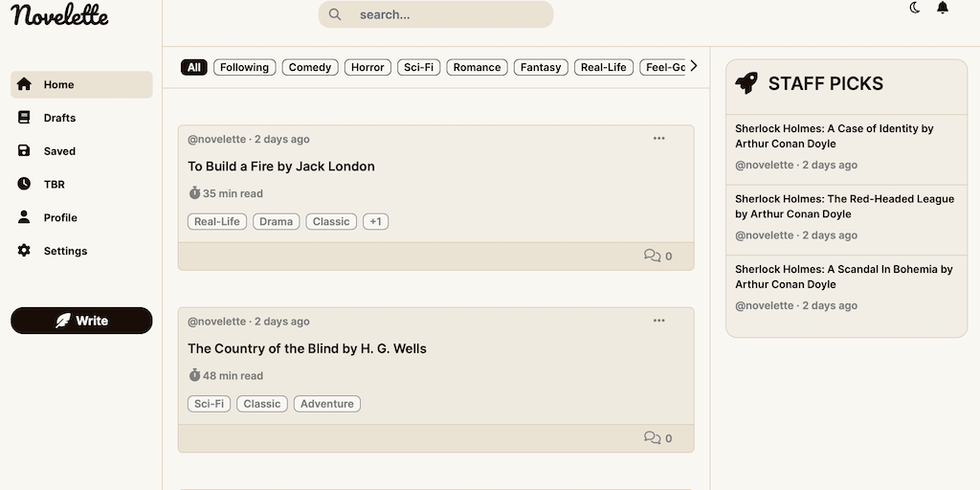This screenshot has width=980, height=490.
Task: Open Sherlock Holmes: The Red-Headed League pick
Action: [844, 207]
